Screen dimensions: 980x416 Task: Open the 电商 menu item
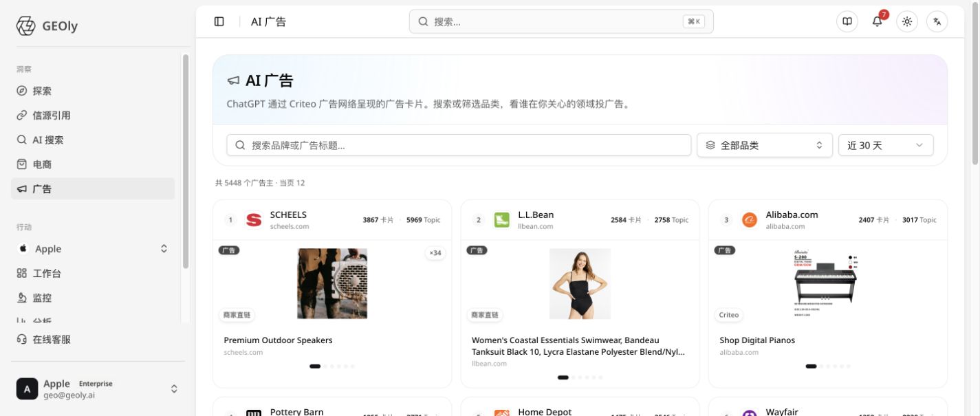93,164
